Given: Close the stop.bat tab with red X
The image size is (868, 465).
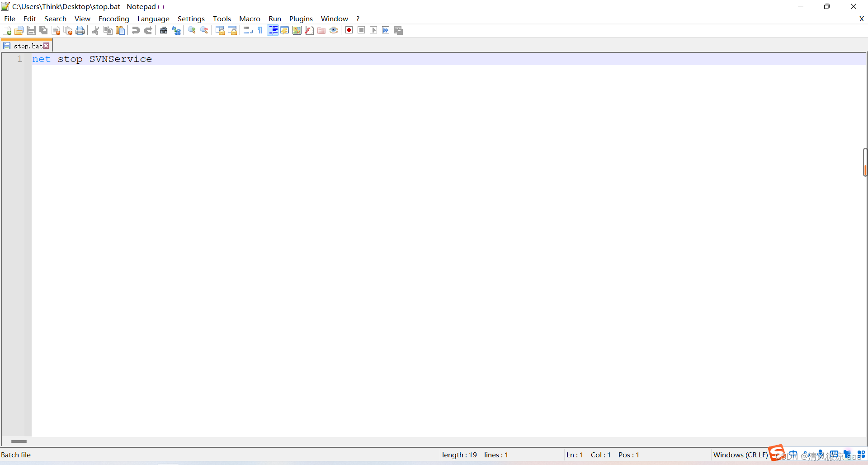Looking at the screenshot, I should 46,46.
